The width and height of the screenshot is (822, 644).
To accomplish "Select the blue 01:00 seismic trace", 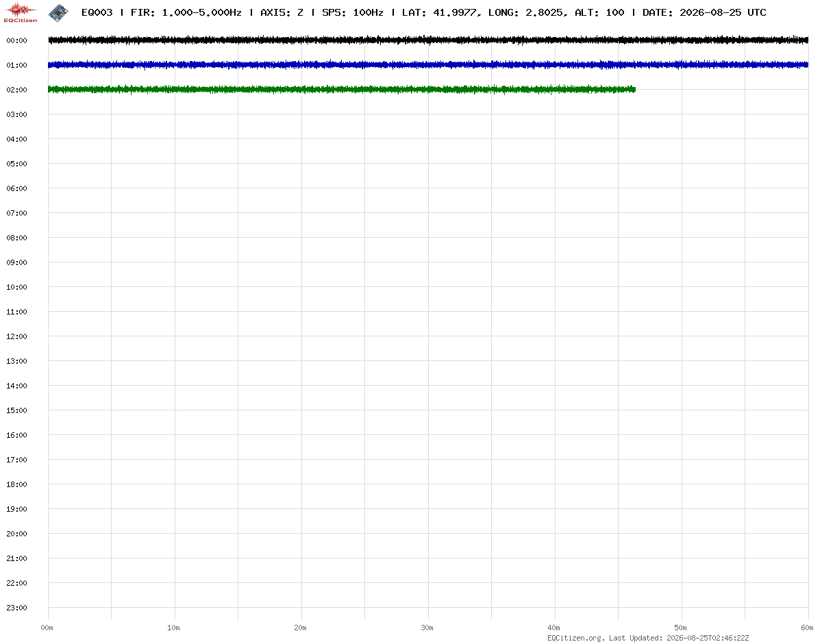I will pyautogui.click(x=428, y=65).
